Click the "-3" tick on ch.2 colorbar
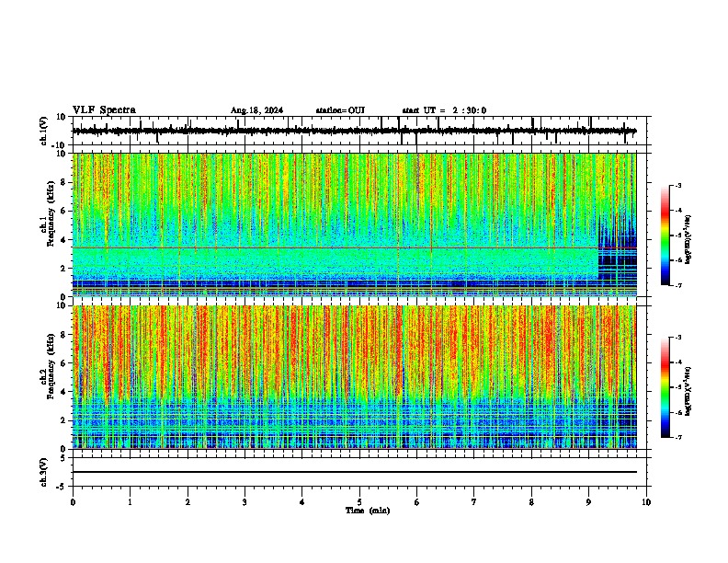Viewport: 728px width, 563px height. click(x=677, y=338)
